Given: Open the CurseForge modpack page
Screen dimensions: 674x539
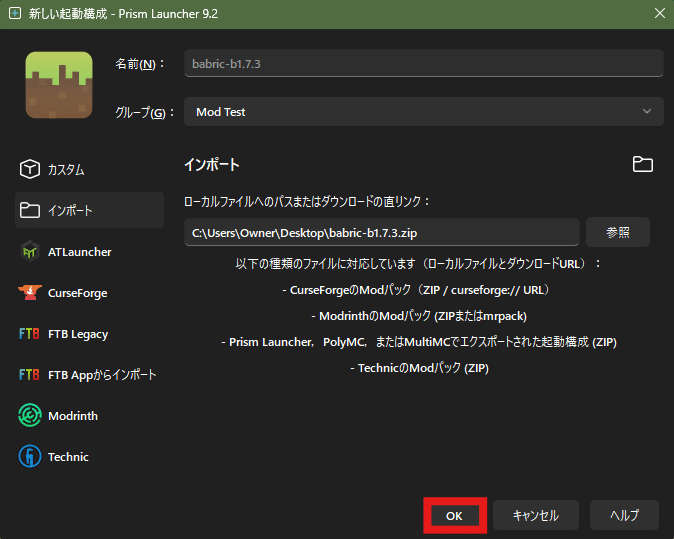Looking at the screenshot, I should tap(89, 293).
